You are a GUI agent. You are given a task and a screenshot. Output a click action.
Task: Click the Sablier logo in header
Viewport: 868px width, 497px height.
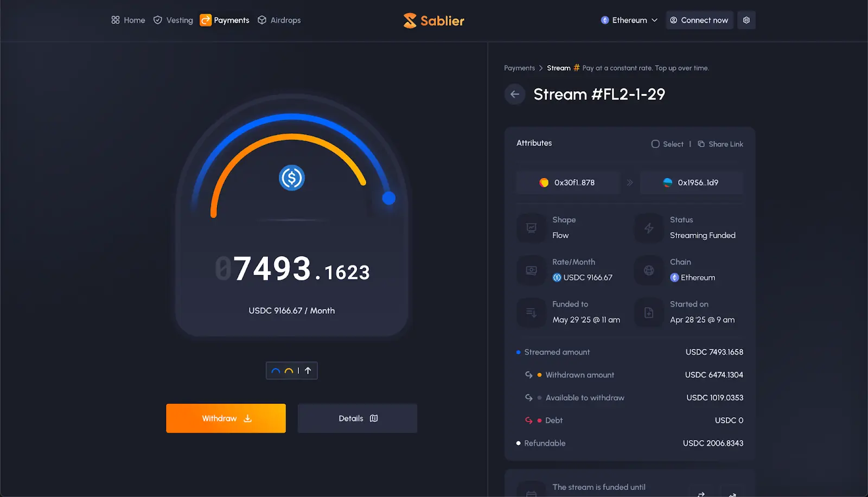(x=434, y=21)
